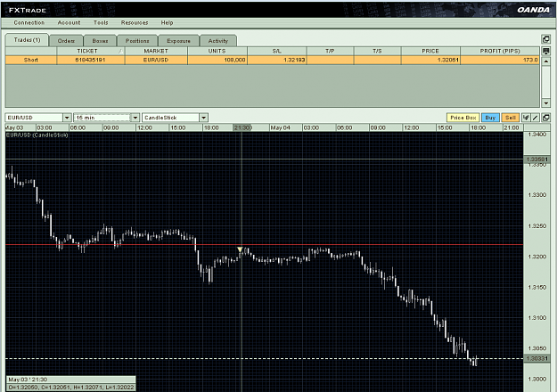Open the Account menu
The width and height of the screenshot is (557, 392).
click(69, 23)
